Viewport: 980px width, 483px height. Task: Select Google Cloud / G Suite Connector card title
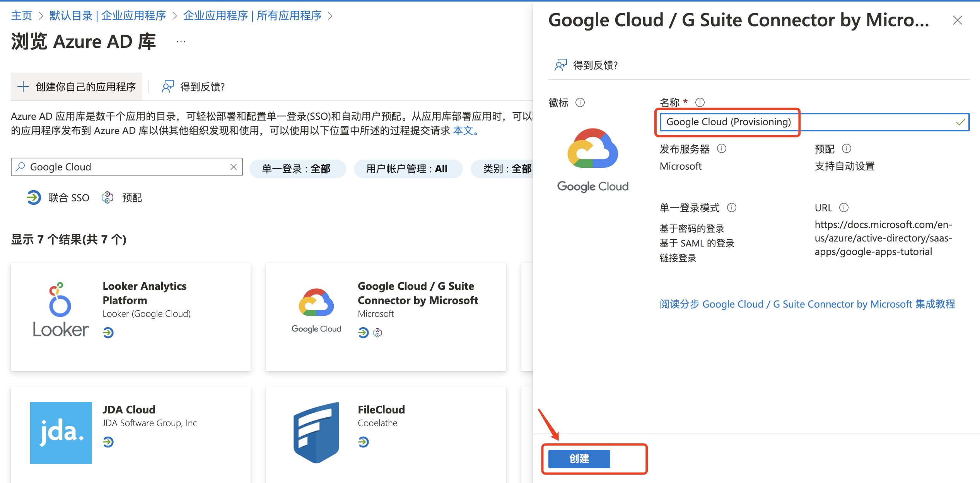tap(418, 293)
